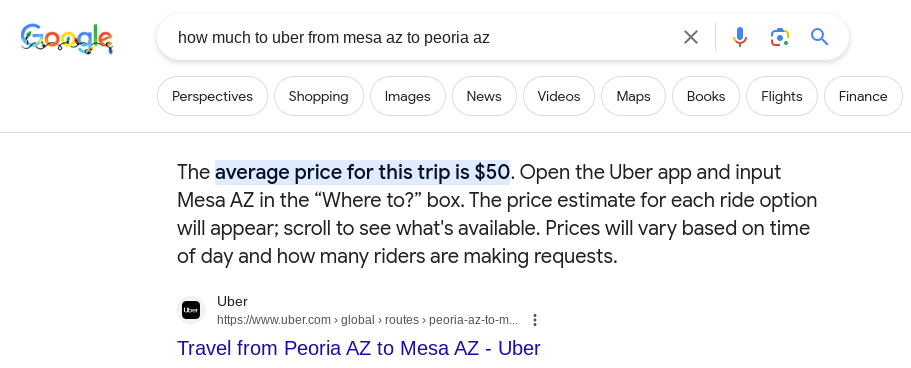The width and height of the screenshot is (911, 368).
Task: Submit search with magnifying glass icon
Action: point(819,37)
